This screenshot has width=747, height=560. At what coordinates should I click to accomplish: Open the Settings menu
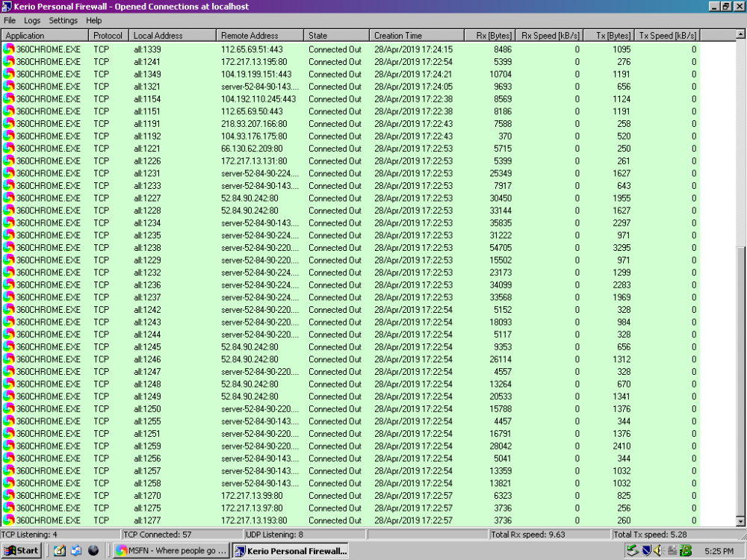[63, 20]
